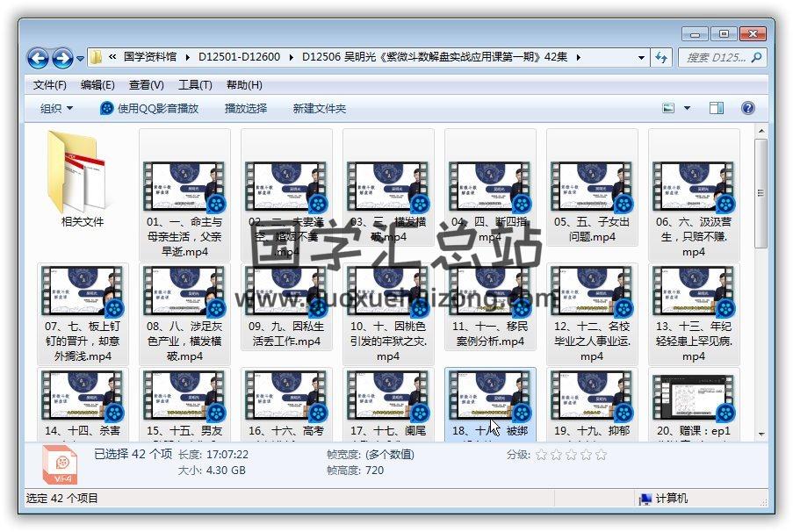Open the recent locations history dropdown
Image resolution: width=793 pixels, height=532 pixels.
pos(80,59)
